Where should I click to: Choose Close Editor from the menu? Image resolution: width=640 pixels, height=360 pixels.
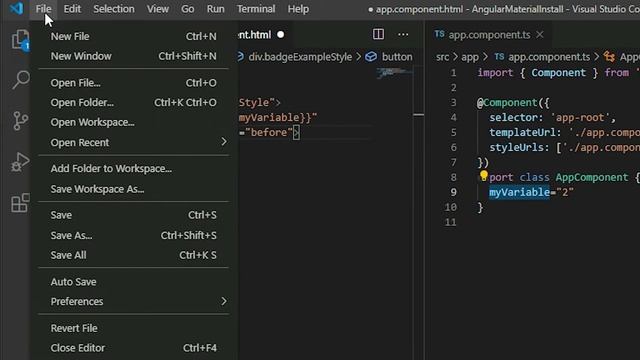[x=133, y=348]
